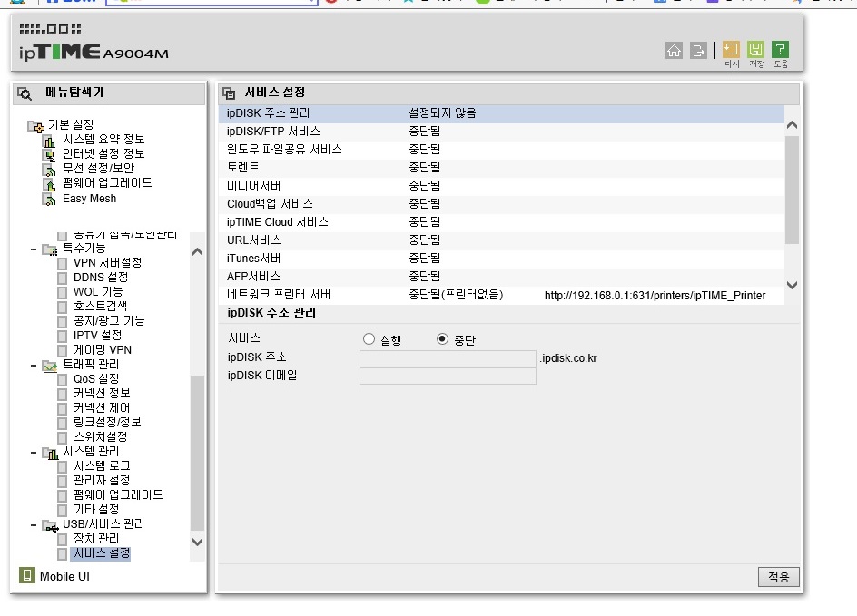Click the 시스템 관리 folder icon

click(50, 454)
